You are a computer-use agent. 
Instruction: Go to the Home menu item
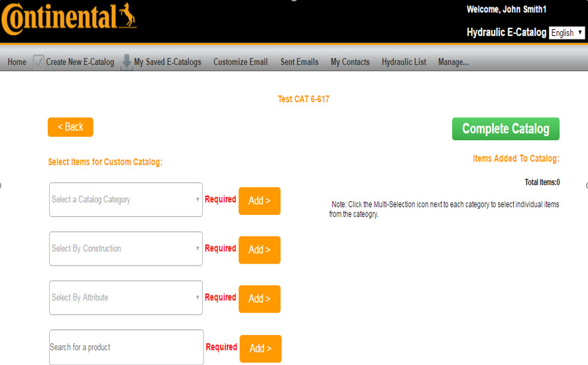pyautogui.click(x=17, y=62)
